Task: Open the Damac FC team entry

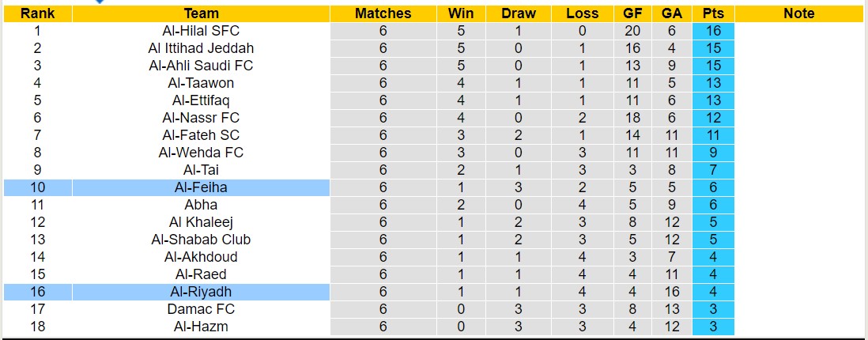Action: (x=201, y=309)
